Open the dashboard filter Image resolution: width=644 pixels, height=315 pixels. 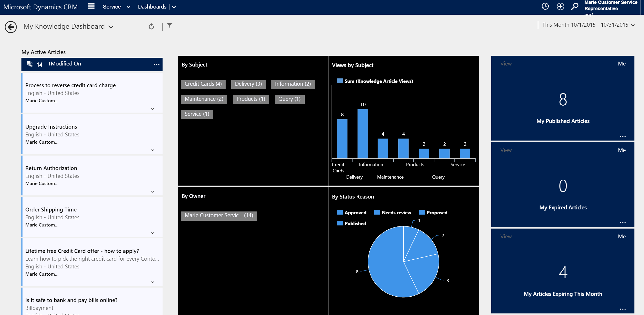pos(170,26)
